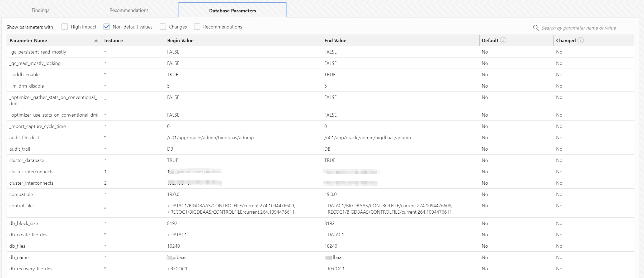The image size is (644, 278).
Task: Click begin value +DATAC1 for db_create_file_dest
Action: click(177, 235)
